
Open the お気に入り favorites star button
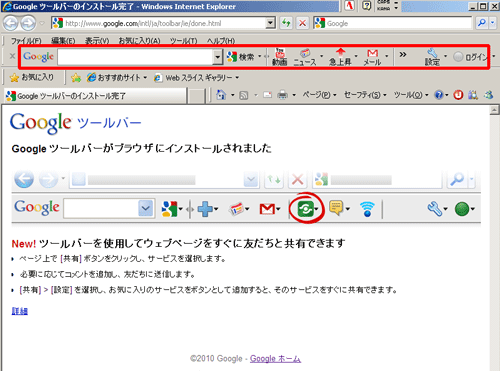point(32,77)
